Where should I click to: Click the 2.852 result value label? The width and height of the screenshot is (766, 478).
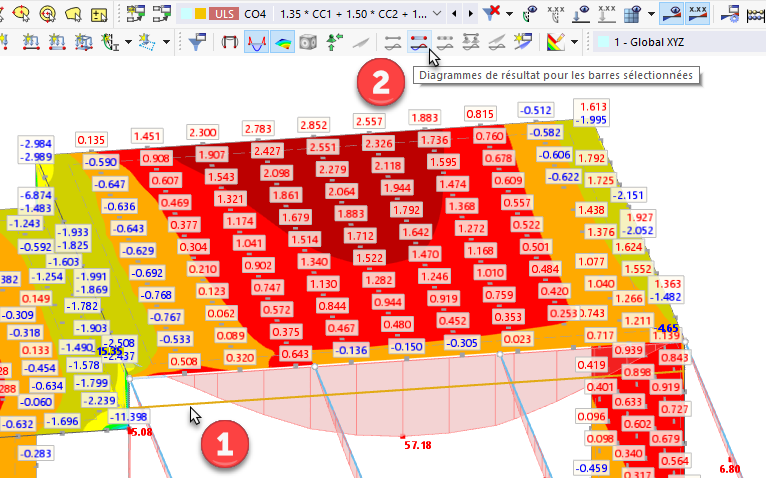pos(313,125)
